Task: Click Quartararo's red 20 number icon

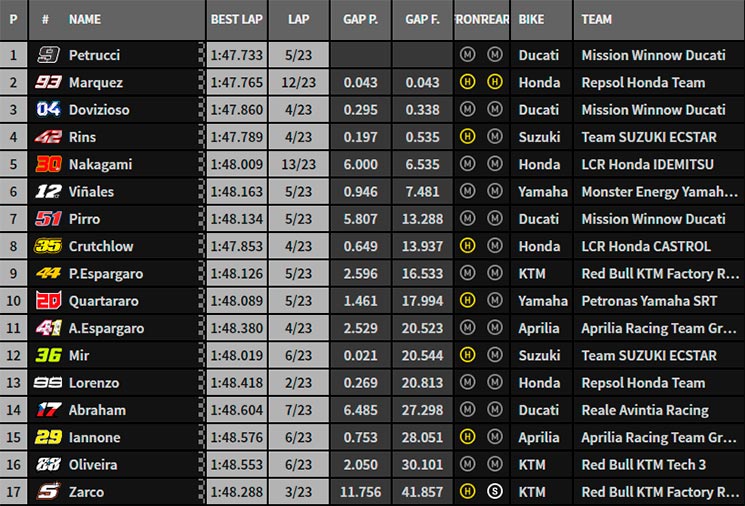Action: (x=48, y=301)
